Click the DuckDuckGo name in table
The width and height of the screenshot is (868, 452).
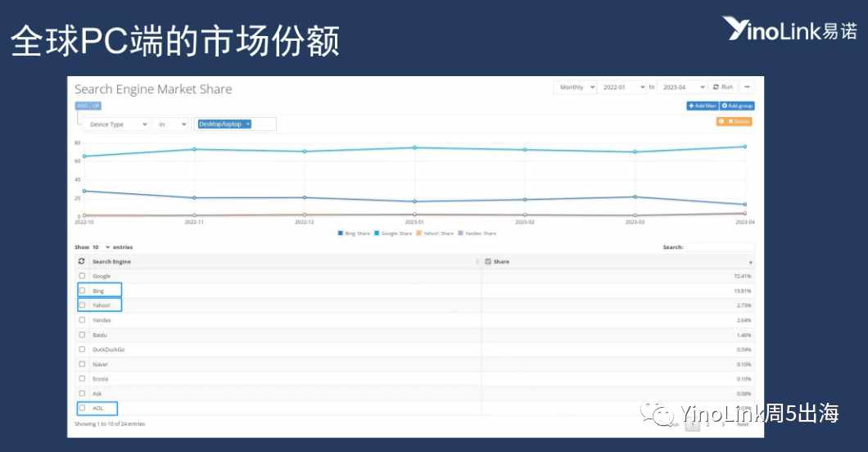pos(108,350)
